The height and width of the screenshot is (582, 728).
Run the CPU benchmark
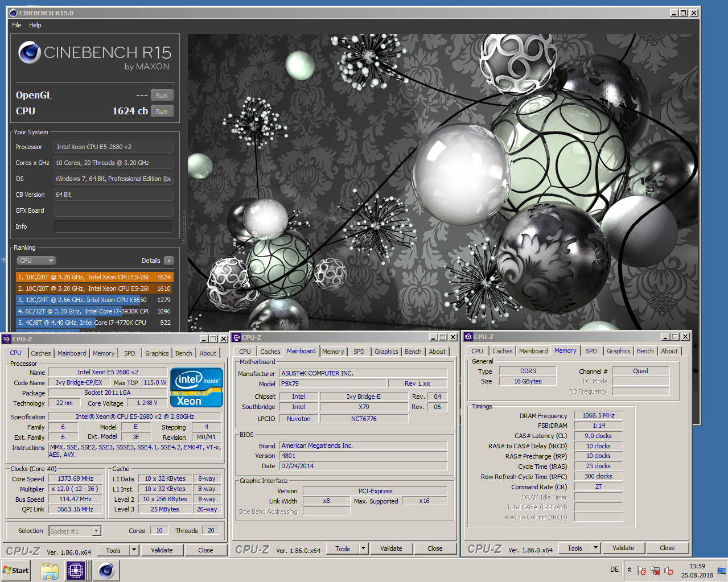[162, 112]
